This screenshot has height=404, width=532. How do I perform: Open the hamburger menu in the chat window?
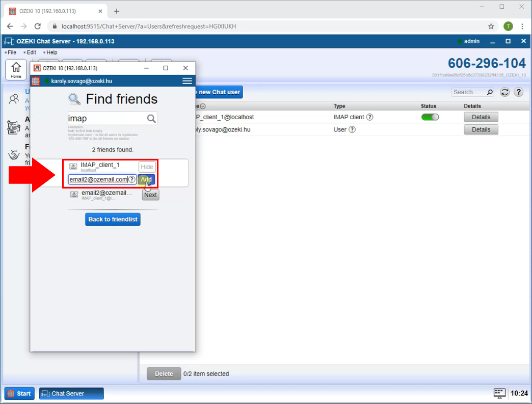tap(187, 80)
